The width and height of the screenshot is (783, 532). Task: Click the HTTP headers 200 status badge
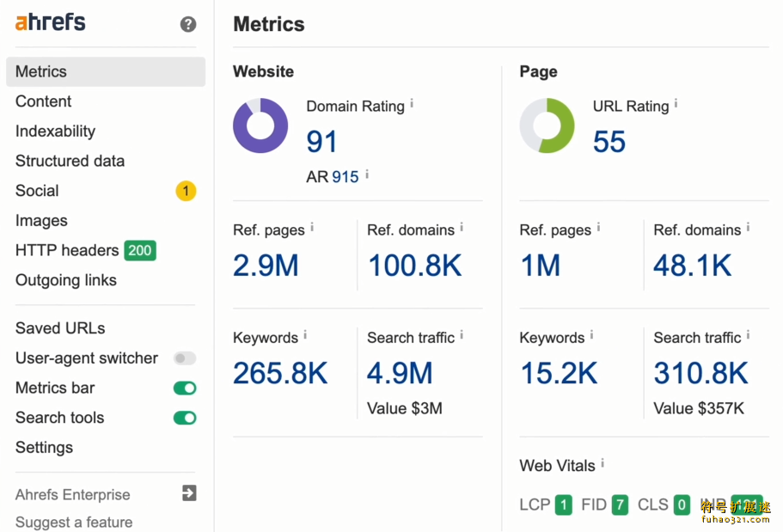[x=140, y=250]
